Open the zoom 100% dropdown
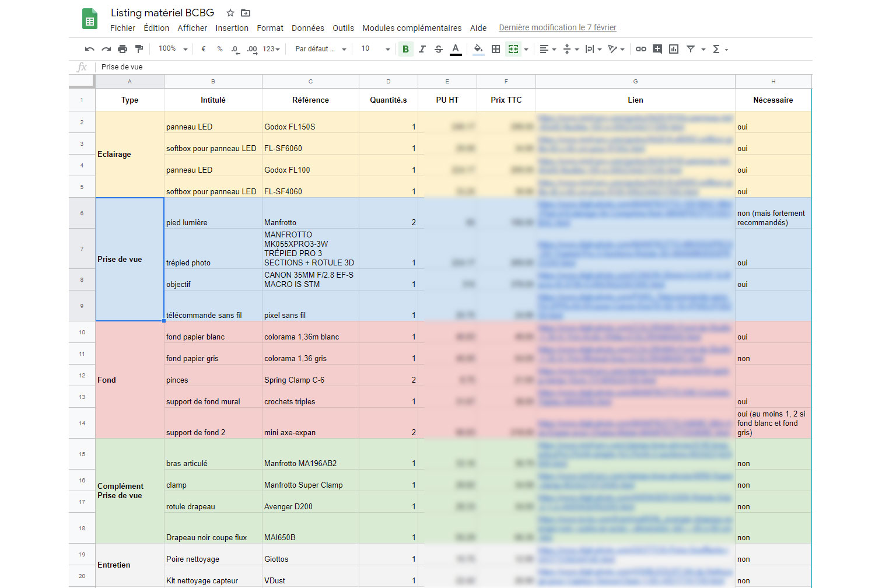Image resolution: width=882 pixels, height=588 pixels. 173,49
